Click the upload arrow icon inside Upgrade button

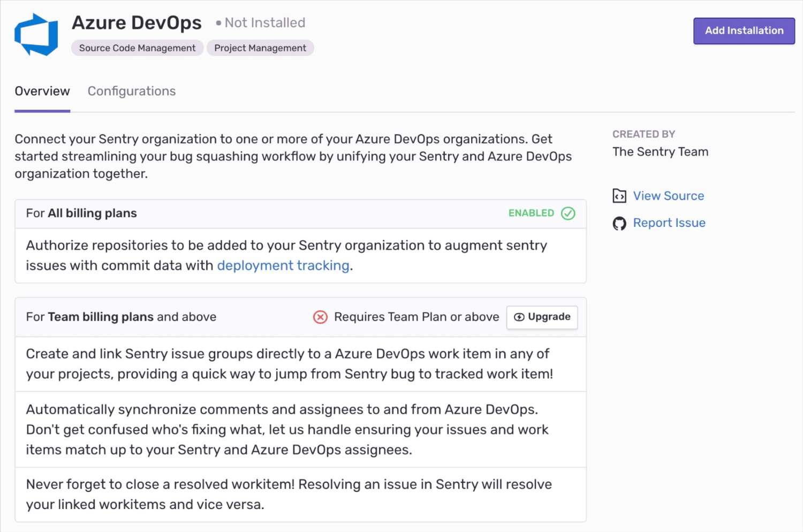[519, 317]
